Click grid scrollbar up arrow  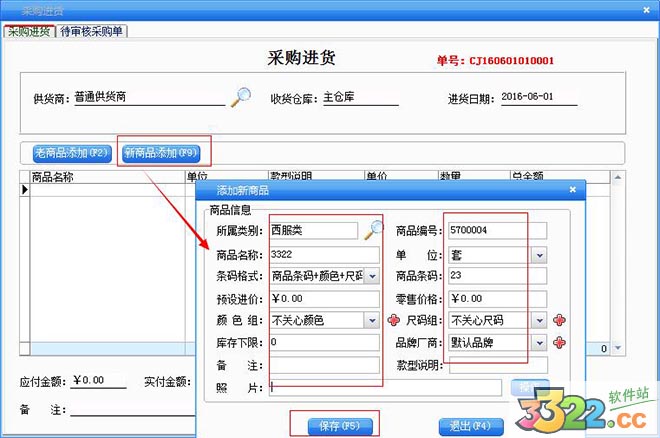point(618,177)
